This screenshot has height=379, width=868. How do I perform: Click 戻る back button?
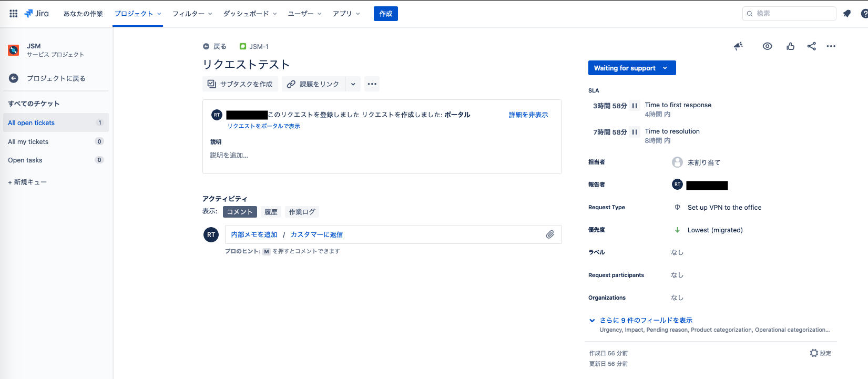pos(215,47)
